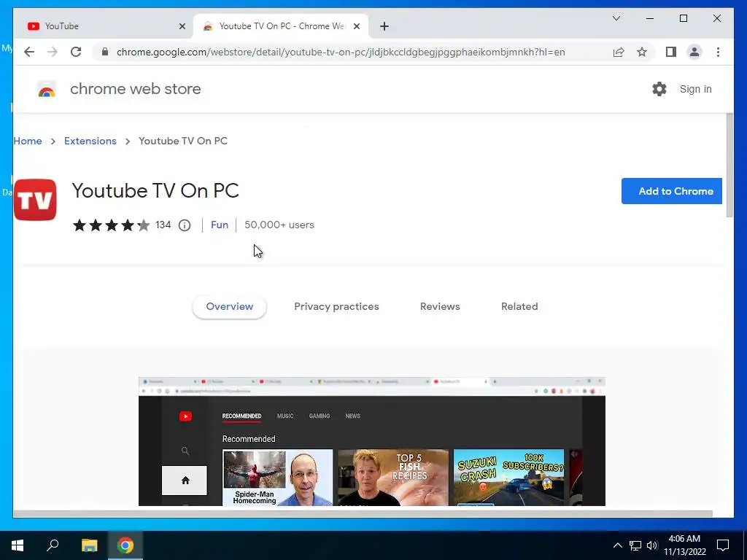Share this page via address bar icon
The image size is (747, 560).
[x=619, y=52]
